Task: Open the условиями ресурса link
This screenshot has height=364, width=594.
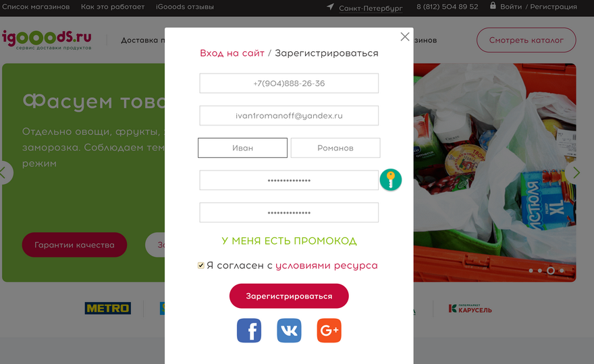Action: click(327, 266)
